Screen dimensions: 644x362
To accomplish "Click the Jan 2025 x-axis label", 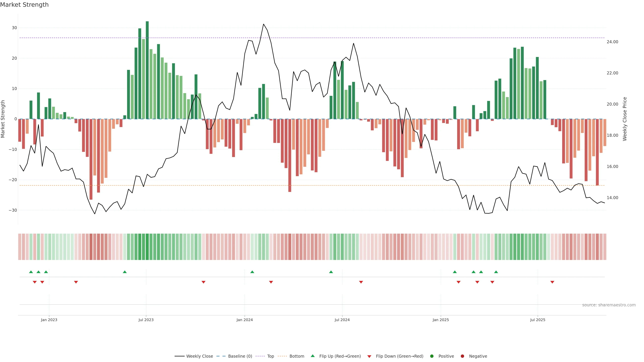I will pos(441,320).
